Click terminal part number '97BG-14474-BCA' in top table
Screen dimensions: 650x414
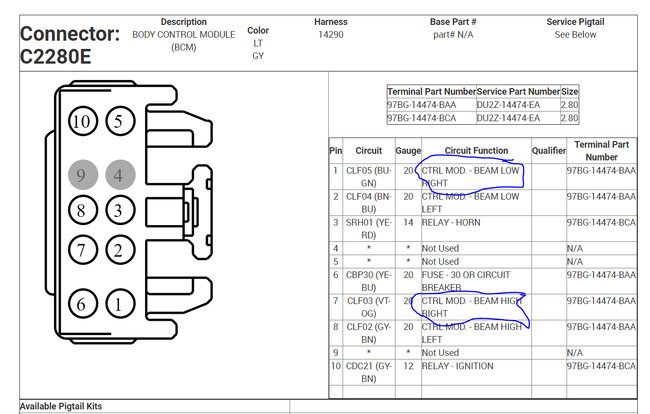[x=422, y=118]
